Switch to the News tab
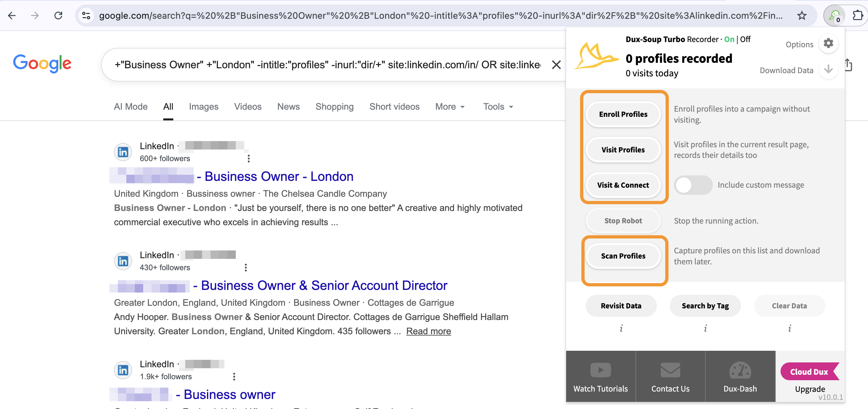The width and height of the screenshot is (868, 409). 288,107
